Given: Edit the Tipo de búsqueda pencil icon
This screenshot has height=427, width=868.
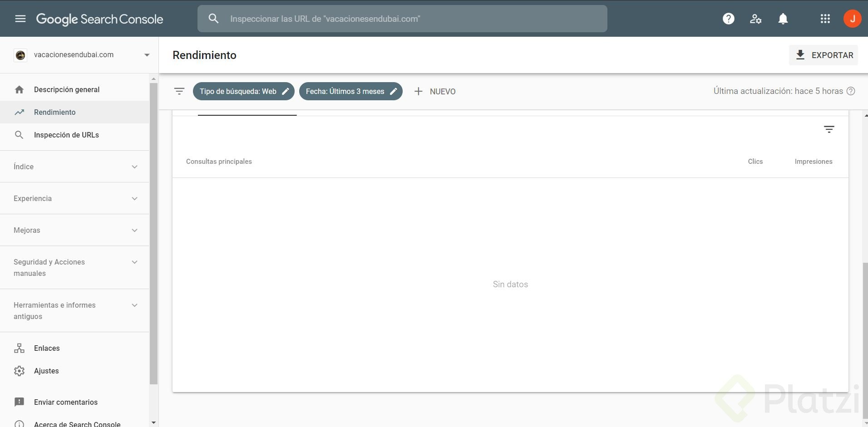Looking at the screenshot, I should (286, 91).
